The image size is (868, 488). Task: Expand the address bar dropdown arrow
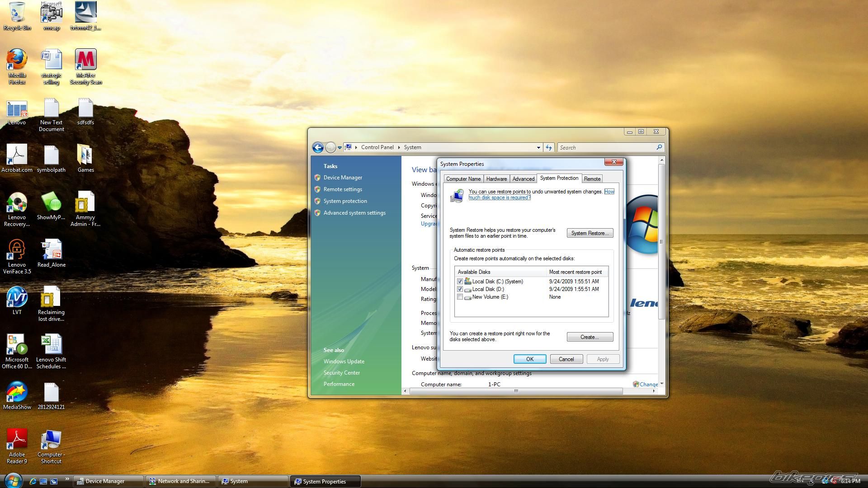pos(538,147)
